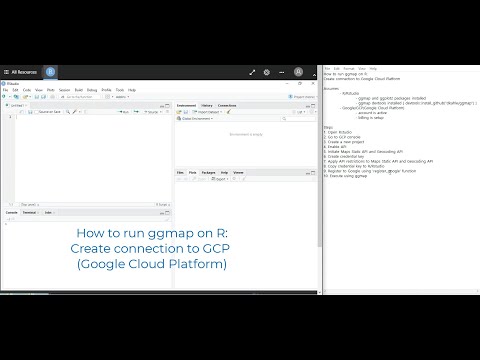Open the gear settings icon in top bar
The height and width of the screenshot is (360, 480).
tap(267, 72)
